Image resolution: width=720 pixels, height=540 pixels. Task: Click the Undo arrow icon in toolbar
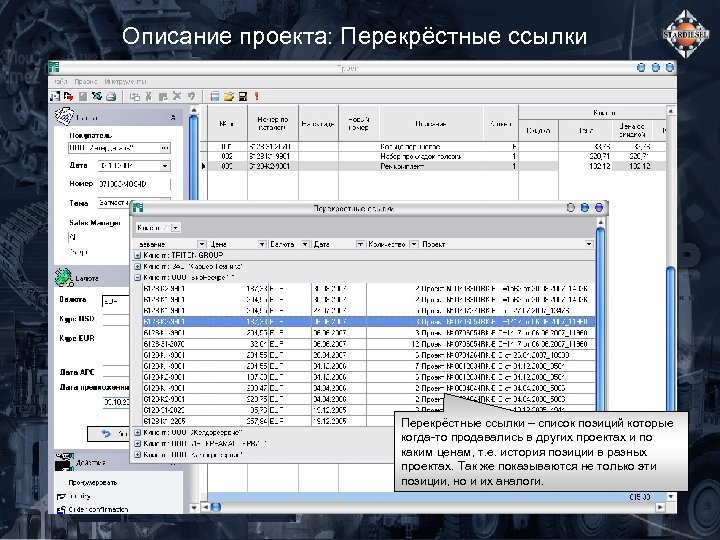(x=191, y=96)
